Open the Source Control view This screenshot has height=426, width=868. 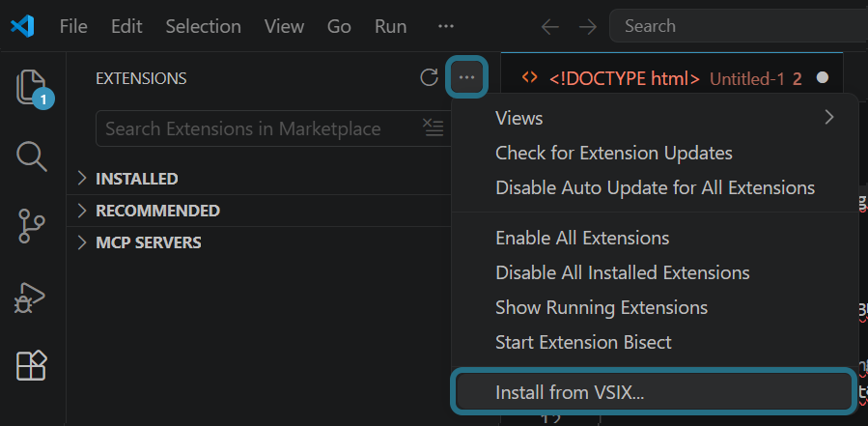pyautogui.click(x=32, y=226)
